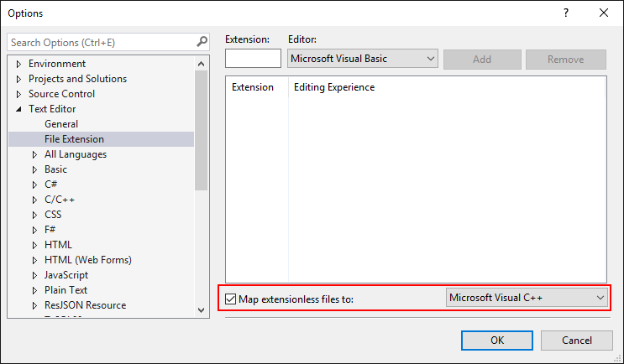The width and height of the screenshot is (624, 364).
Task: Click the search magnifier icon
Action: coord(202,42)
